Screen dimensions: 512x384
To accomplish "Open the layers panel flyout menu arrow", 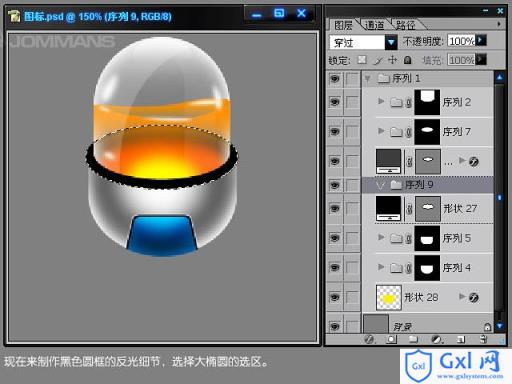I will (x=499, y=24).
